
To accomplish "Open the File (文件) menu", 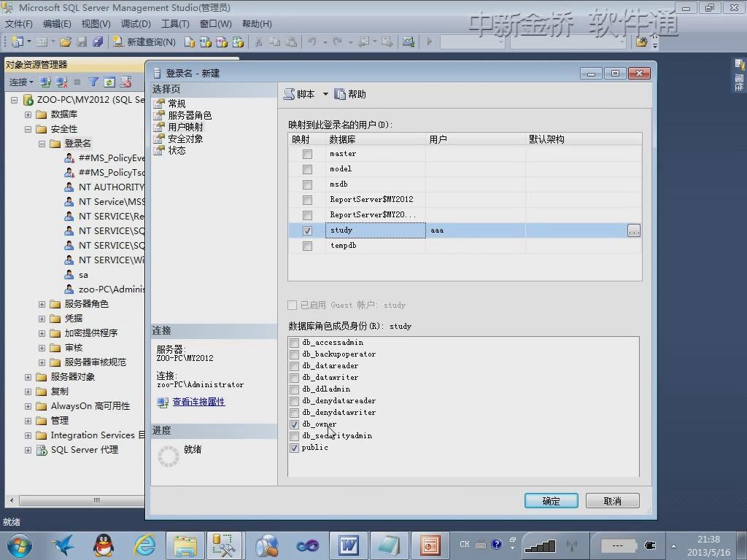I will click(18, 24).
